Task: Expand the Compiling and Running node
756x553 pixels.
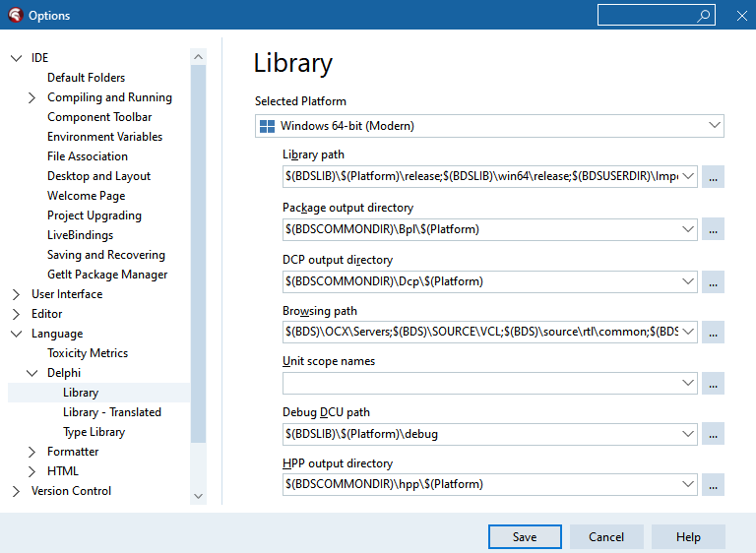Action: tap(31, 97)
